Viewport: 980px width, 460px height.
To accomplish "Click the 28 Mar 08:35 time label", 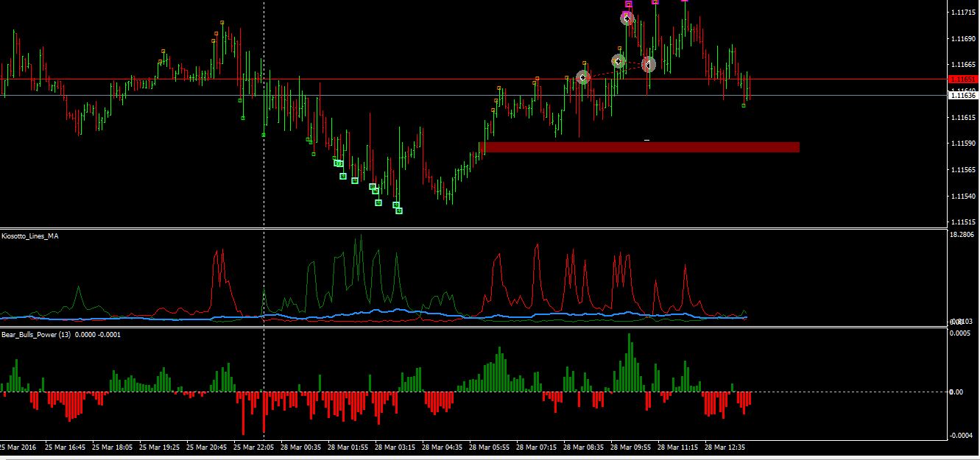I will [x=583, y=447].
